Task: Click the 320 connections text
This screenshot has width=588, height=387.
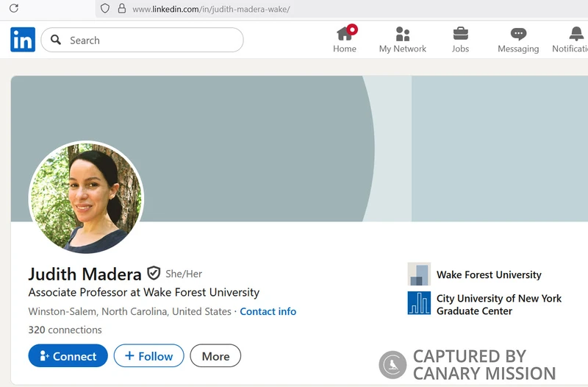Action: point(65,330)
